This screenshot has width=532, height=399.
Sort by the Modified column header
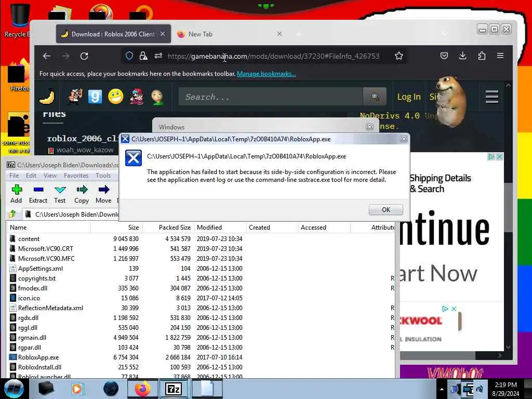[x=220, y=228]
